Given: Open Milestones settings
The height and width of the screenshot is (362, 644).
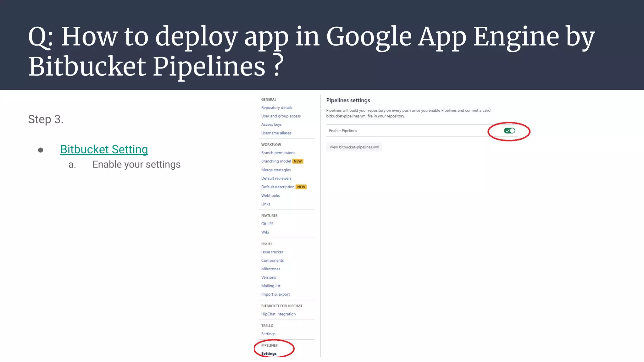Looking at the screenshot, I should click(271, 269).
